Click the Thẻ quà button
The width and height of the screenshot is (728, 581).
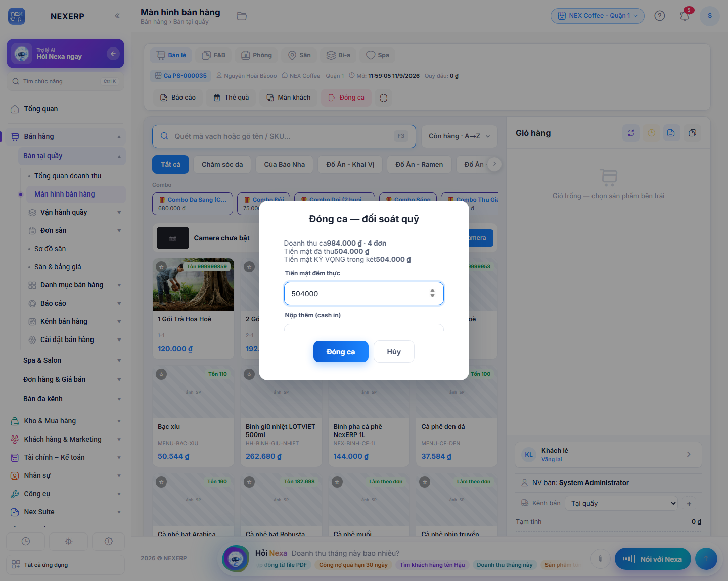[x=231, y=98]
